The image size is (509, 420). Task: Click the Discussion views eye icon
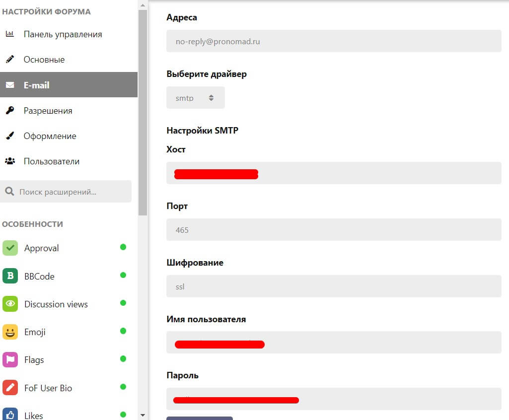tap(10, 304)
